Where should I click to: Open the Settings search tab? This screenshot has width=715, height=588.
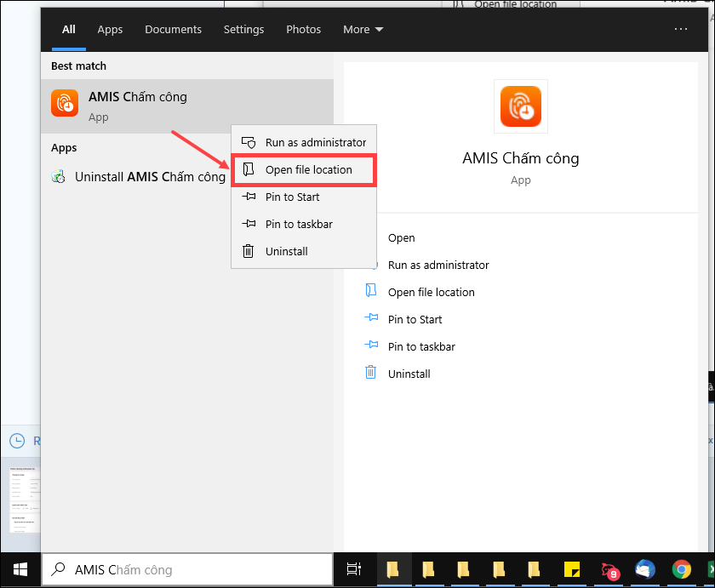[x=243, y=29]
